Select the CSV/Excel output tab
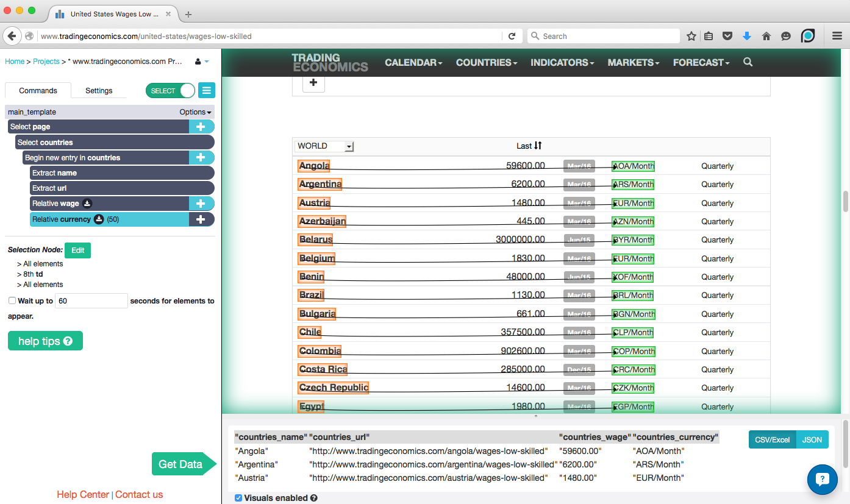Viewport: 850px width, 504px height. pos(772,439)
